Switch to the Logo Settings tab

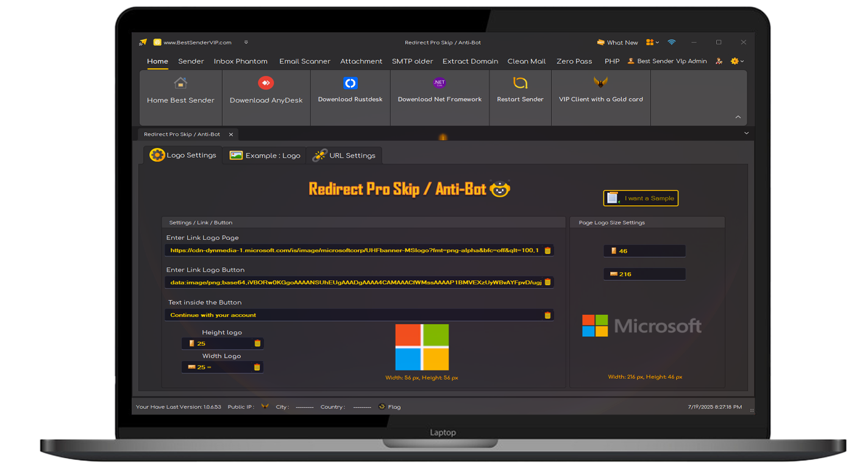(183, 155)
